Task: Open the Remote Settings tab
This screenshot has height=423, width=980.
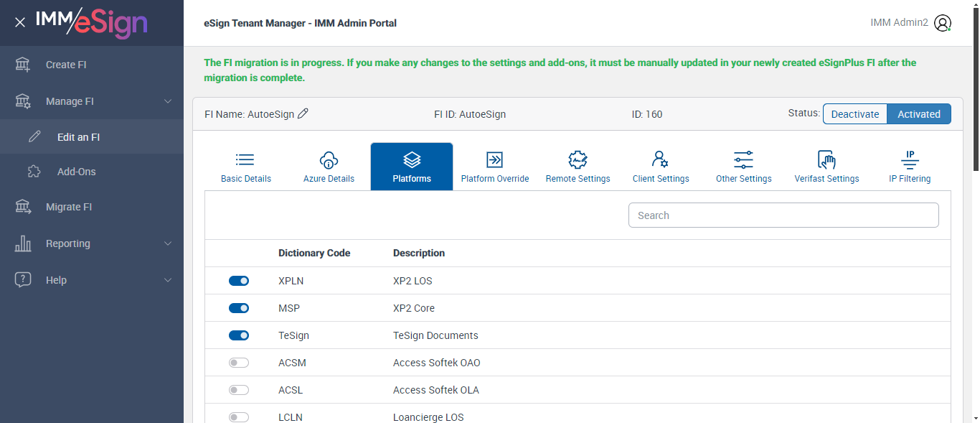Action: point(578,167)
